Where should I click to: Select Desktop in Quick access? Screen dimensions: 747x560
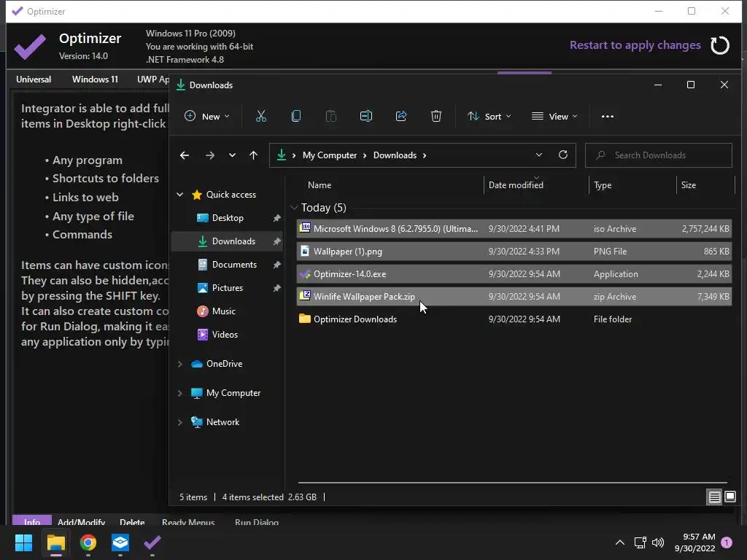pyautogui.click(x=228, y=218)
